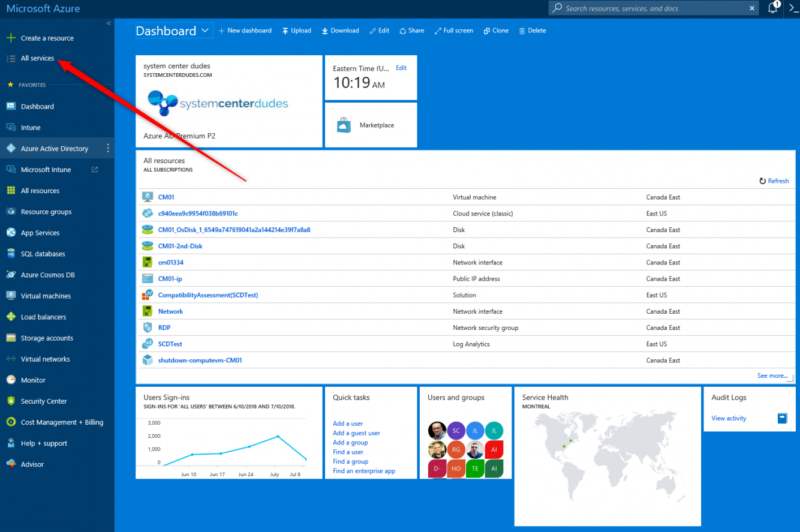
Task: Open the Dashboard selector dropdown
Action: (204, 29)
